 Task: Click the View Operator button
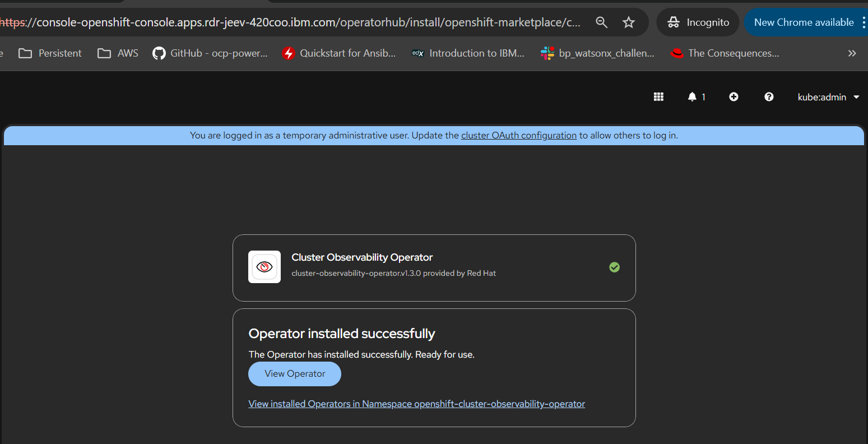pos(295,374)
